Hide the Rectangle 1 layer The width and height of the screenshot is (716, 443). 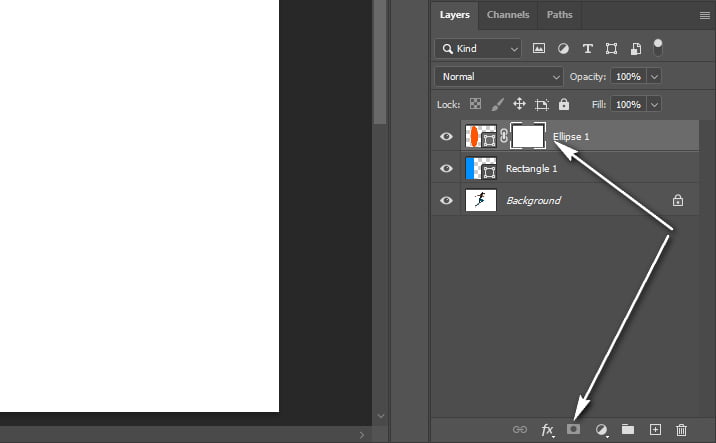[446, 168]
